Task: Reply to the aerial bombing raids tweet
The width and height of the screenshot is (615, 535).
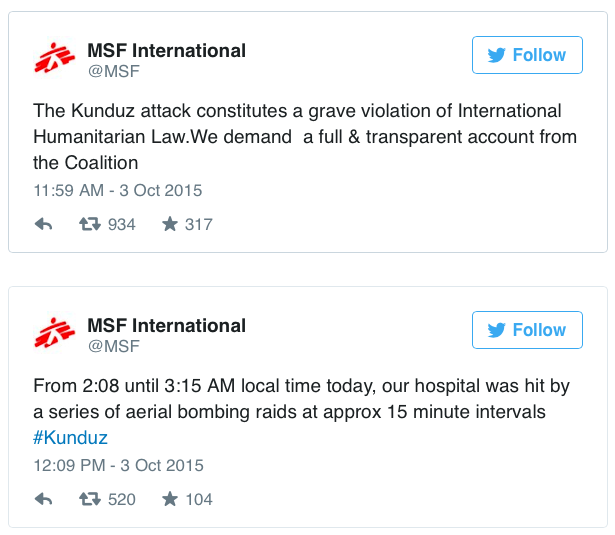Action: pyautogui.click(x=43, y=499)
